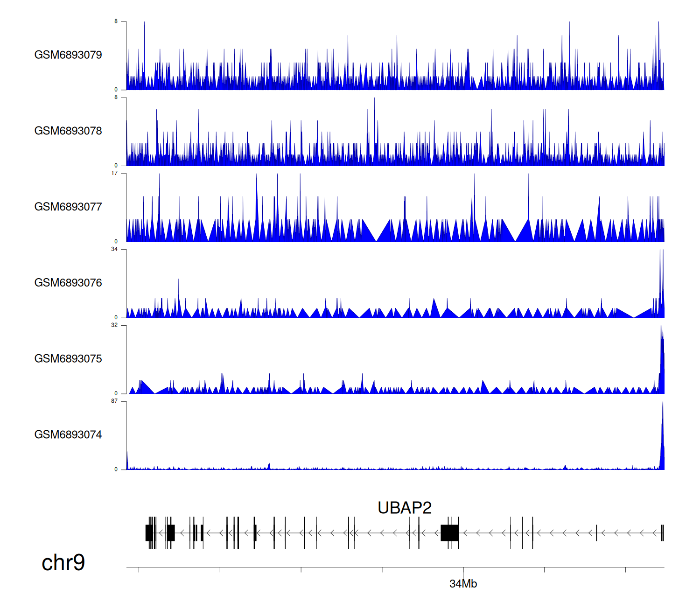This screenshot has height=616, width=700.
Task: Click y-axis maximum 87 on GSM6893074 track
Action: point(114,401)
